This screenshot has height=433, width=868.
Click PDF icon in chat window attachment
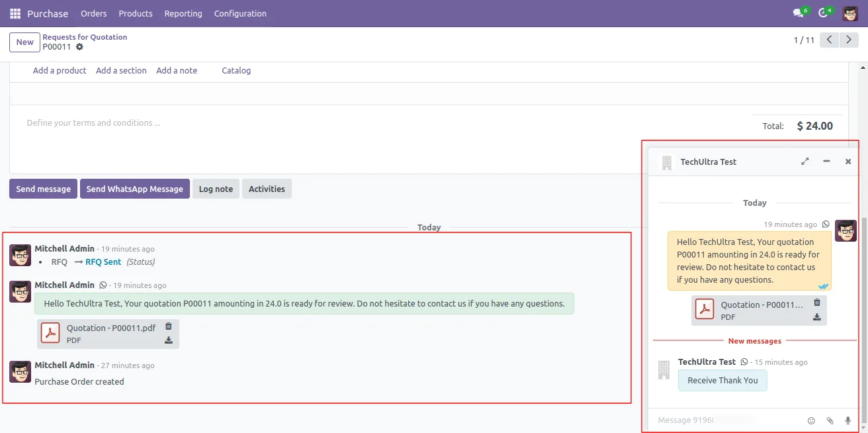tap(705, 309)
